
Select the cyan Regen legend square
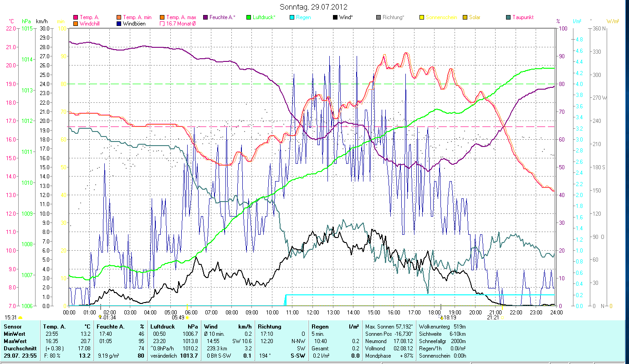point(291,17)
